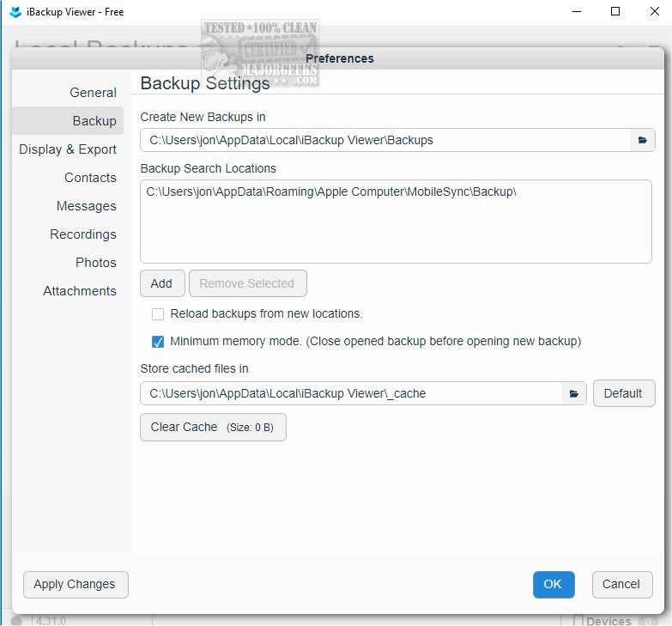Maximize the iBackup Viewer window
The width and height of the screenshot is (672, 626).
pos(615,11)
